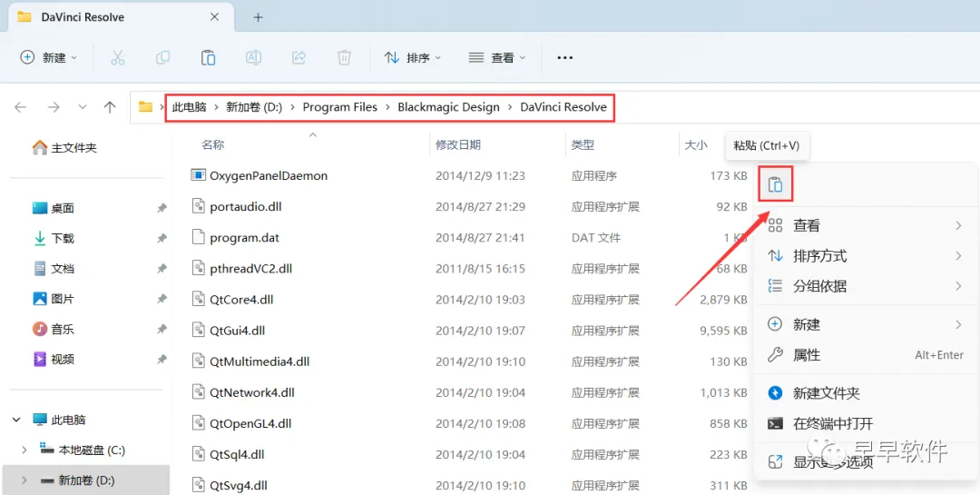
Task: Open the 新建 dropdown in the toolbar
Action: [x=49, y=57]
